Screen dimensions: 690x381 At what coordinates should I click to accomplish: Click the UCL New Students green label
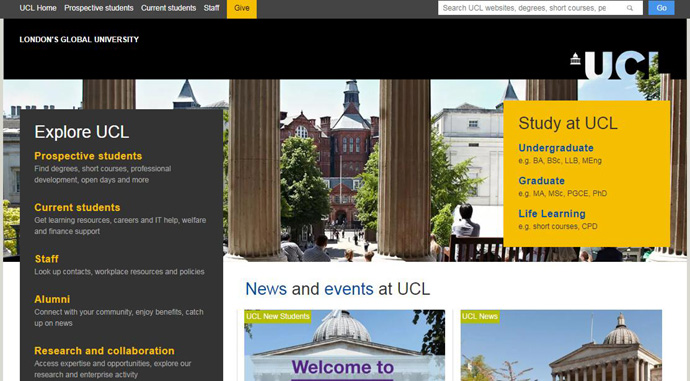[x=278, y=316]
